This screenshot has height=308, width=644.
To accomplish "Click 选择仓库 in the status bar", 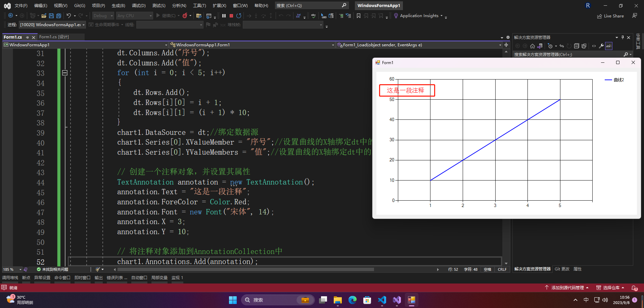I will click(x=610, y=288).
